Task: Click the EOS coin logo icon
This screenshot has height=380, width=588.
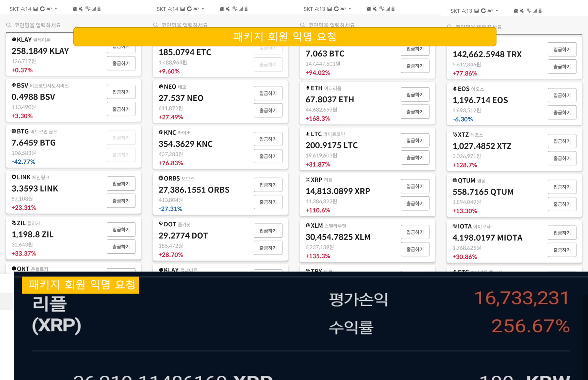Action: pos(455,88)
